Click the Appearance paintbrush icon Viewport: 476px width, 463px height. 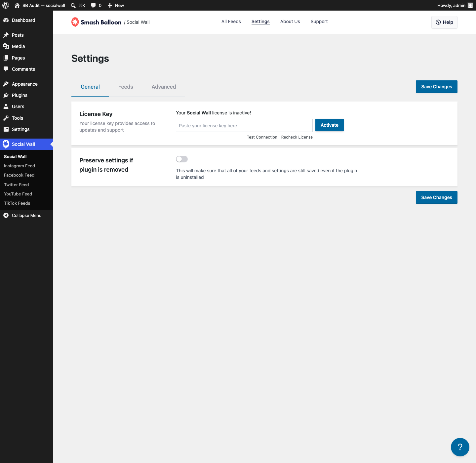(6, 84)
